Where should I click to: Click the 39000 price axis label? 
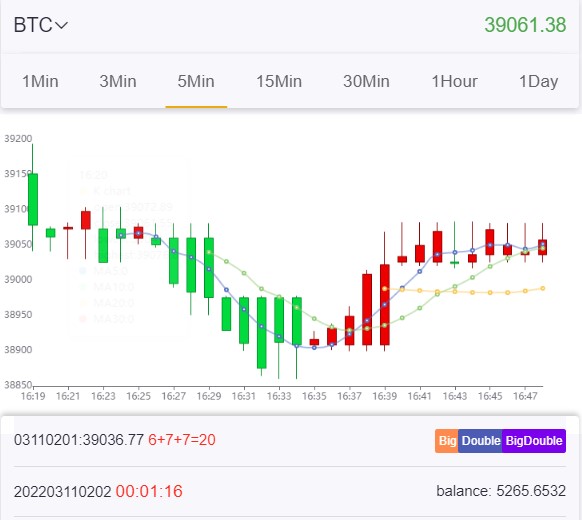18,279
